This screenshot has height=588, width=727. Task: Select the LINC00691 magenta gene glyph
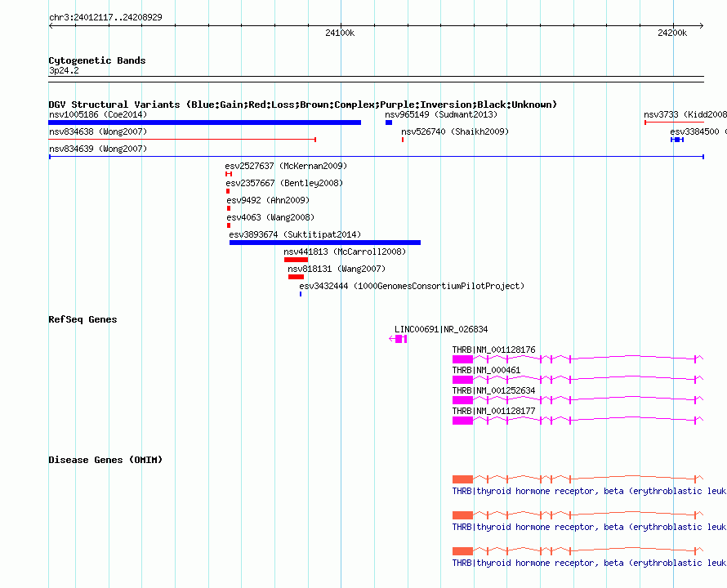[x=399, y=339]
